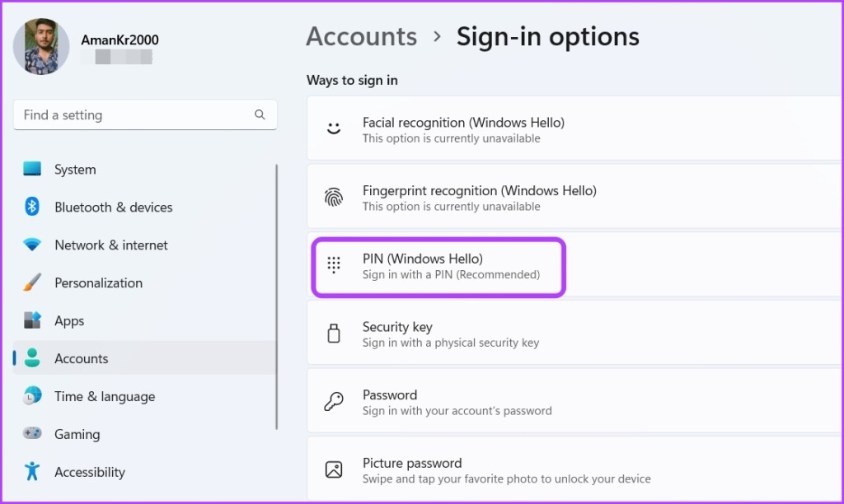
Task: Click the search magnifier in Find a setting
Action: click(x=260, y=114)
